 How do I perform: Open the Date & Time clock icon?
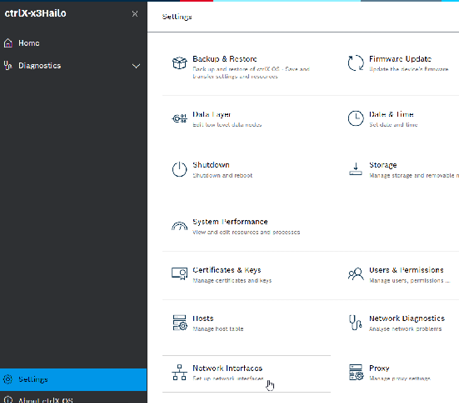coord(356,118)
